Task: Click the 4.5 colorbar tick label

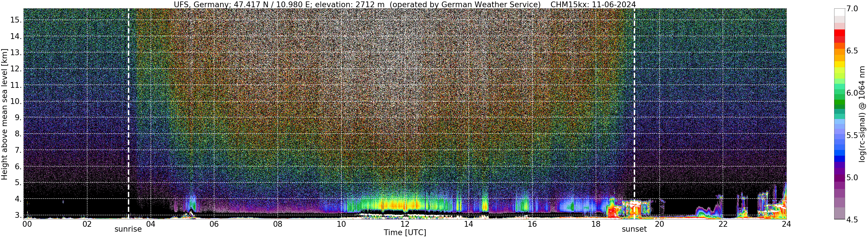Action: click(852, 220)
